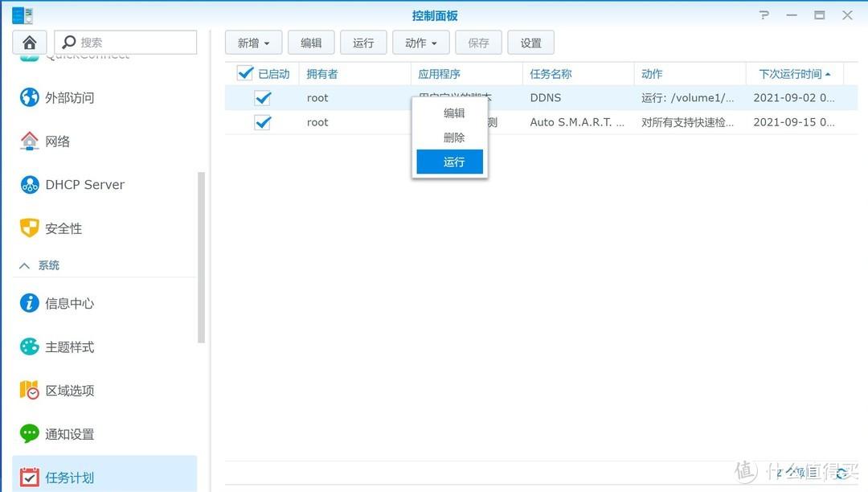
Task: Uncheck the DDNS task enabled checkbox
Action: (263, 98)
